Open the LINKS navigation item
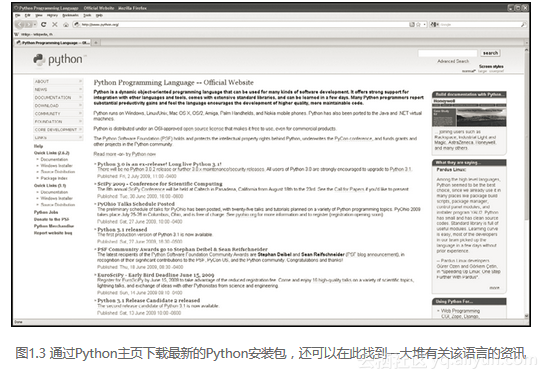 tap(58, 138)
